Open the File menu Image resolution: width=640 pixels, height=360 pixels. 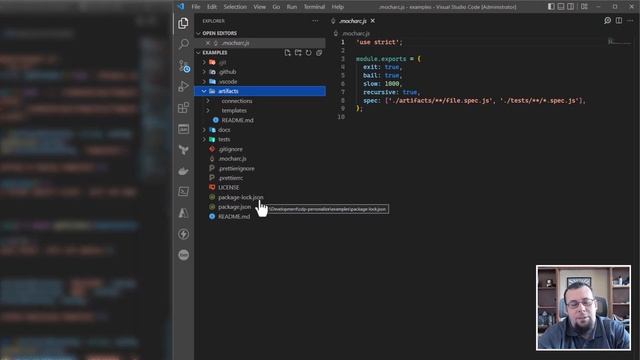[x=196, y=7]
